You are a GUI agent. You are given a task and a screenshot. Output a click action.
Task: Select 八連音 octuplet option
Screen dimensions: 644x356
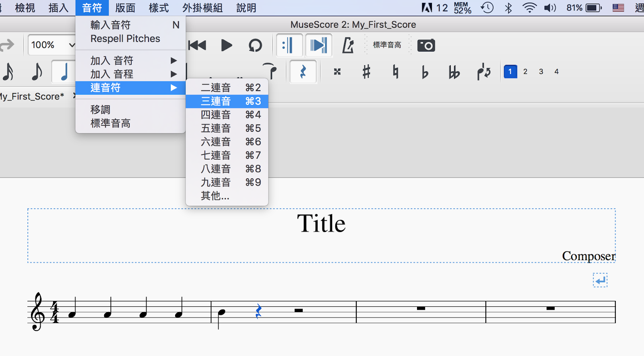pyautogui.click(x=227, y=169)
